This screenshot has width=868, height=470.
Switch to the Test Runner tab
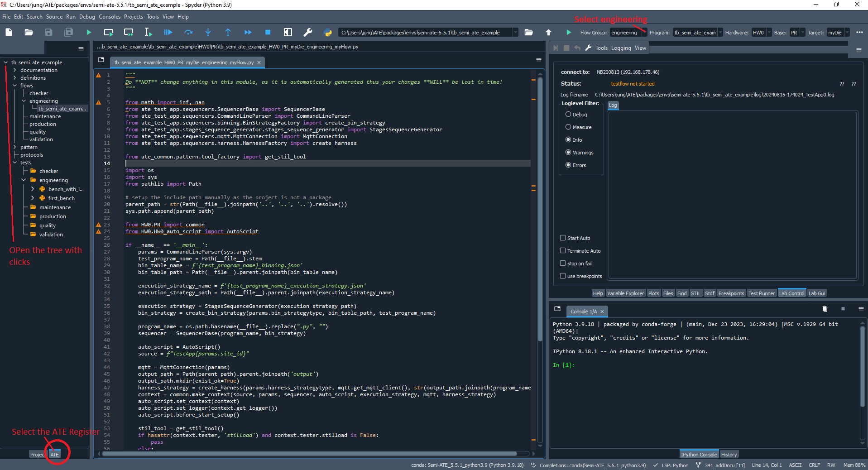762,293
